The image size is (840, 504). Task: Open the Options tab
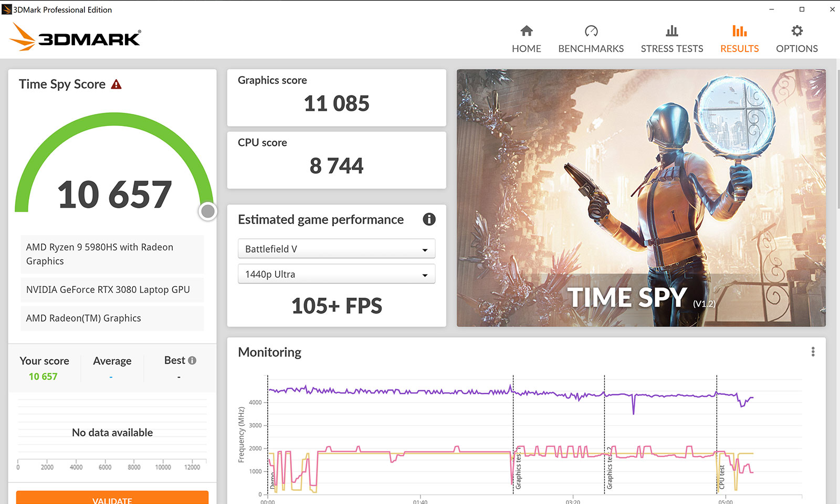click(x=796, y=39)
